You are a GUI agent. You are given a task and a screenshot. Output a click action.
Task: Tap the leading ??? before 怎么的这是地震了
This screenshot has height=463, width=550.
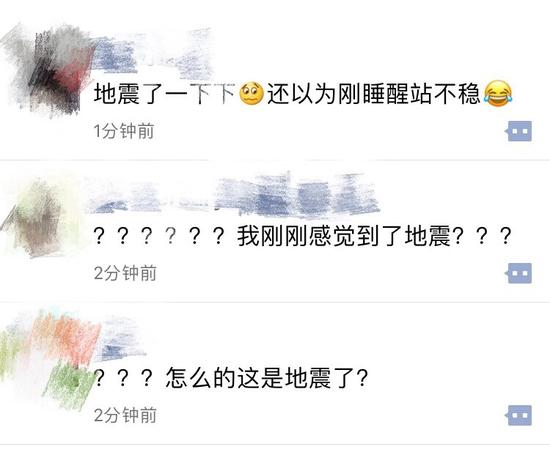(x=124, y=378)
